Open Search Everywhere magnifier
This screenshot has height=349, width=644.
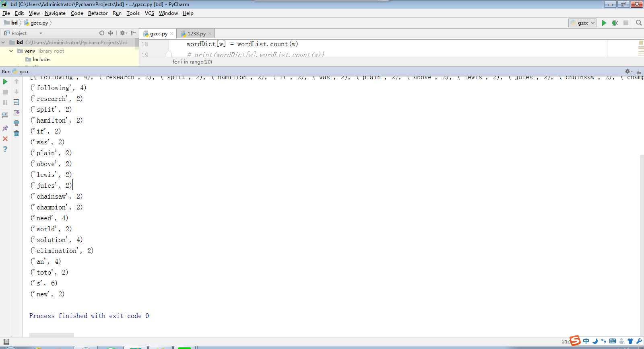pos(639,23)
